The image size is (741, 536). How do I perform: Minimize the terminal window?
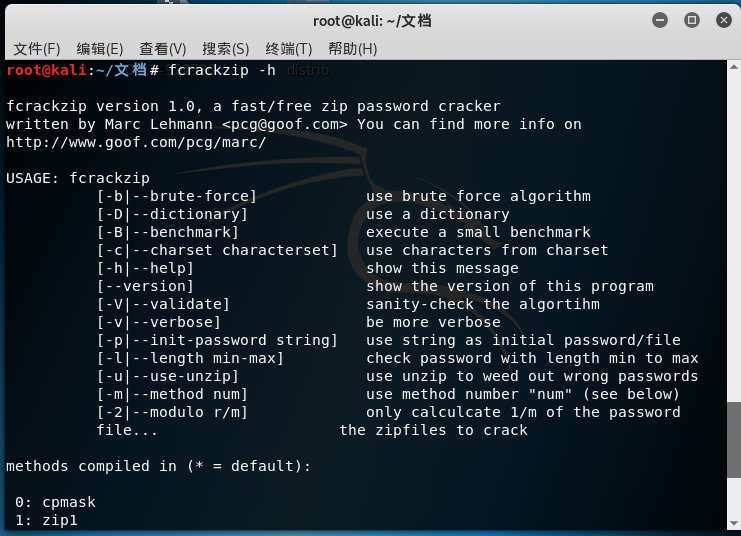point(660,20)
